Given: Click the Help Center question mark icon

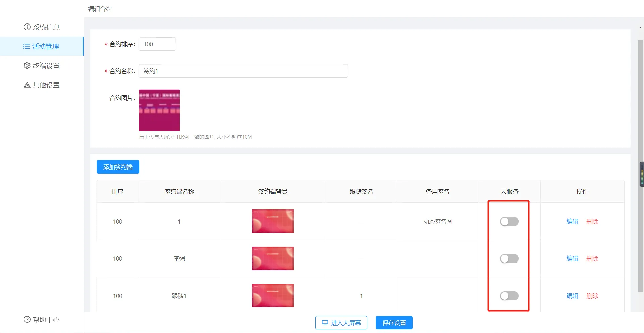Looking at the screenshot, I should [x=27, y=319].
